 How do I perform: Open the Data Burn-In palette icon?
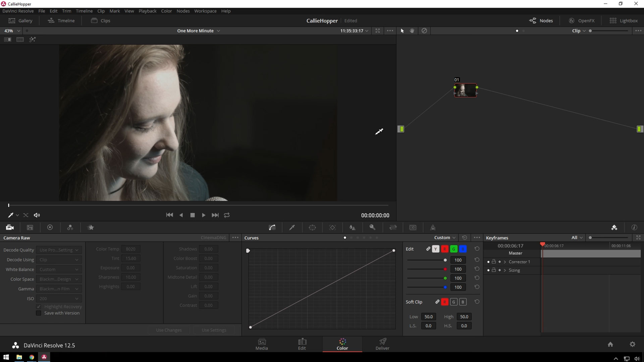tap(433, 228)
